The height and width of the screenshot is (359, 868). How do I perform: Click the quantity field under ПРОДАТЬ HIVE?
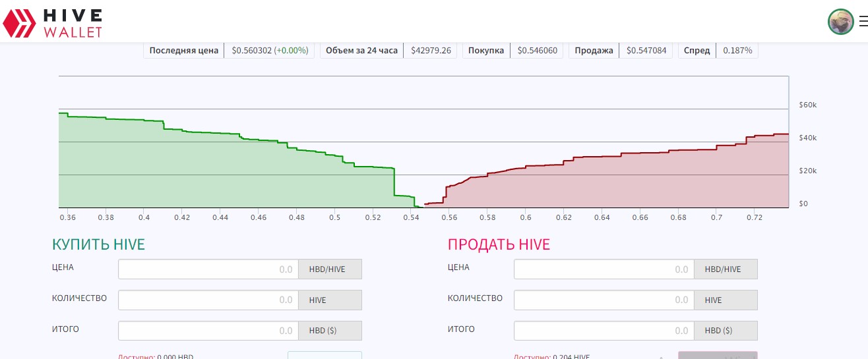(604, 300)
